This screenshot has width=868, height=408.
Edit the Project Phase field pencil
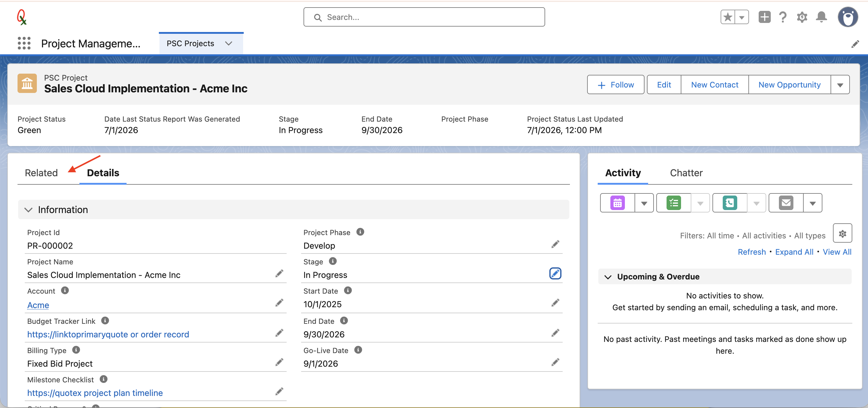coord(555,244)
